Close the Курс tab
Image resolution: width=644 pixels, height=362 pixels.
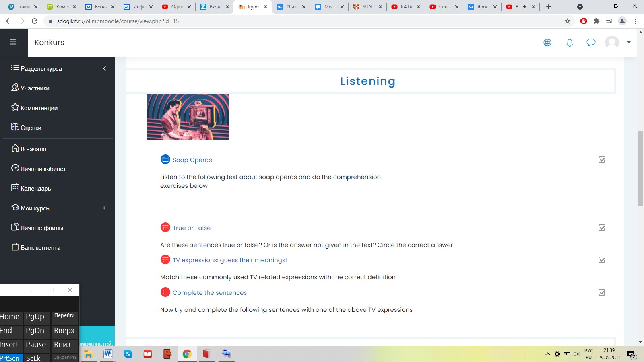(x=266, y=7)
